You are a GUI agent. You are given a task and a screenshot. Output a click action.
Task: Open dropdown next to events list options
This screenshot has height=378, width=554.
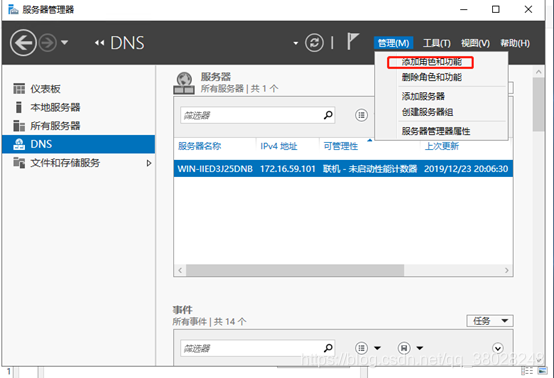[377, 348]
